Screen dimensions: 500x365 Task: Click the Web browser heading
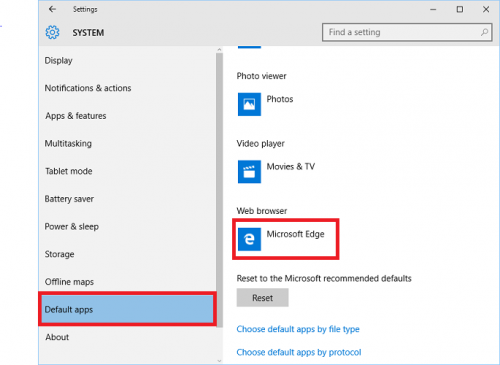point(262,211)
